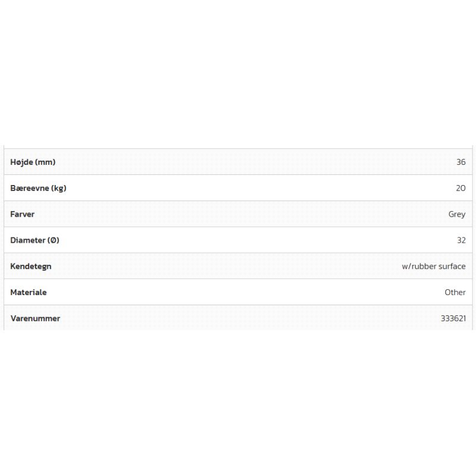476x476 pixels.
Task: Click the height value 36
Action: coord(461,162)
